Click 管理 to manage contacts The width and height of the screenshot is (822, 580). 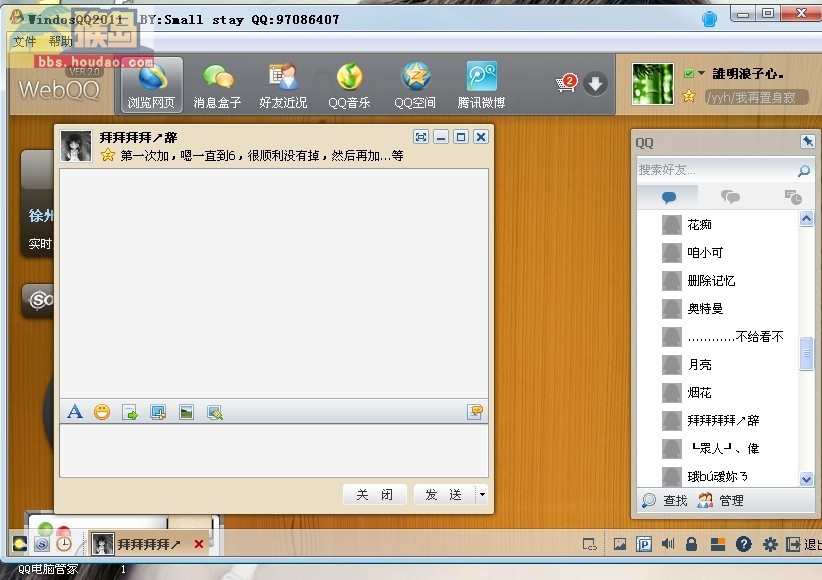721,500
